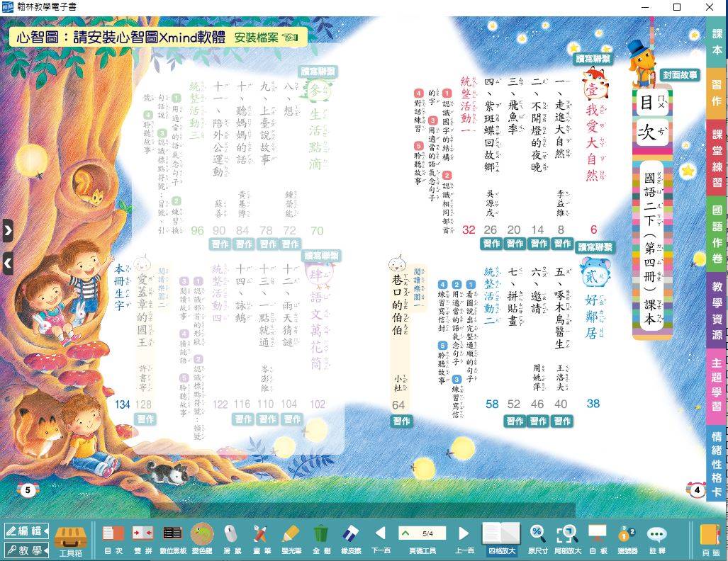This screenshot has width=728, height=561.
Task: Click 習作 button under page 64
Action: click(x=402, y=421)
